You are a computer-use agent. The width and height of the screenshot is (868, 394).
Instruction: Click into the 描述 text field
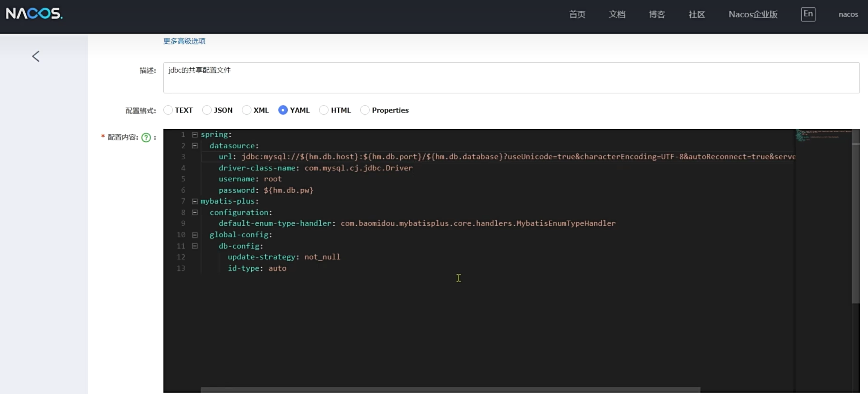511,77
